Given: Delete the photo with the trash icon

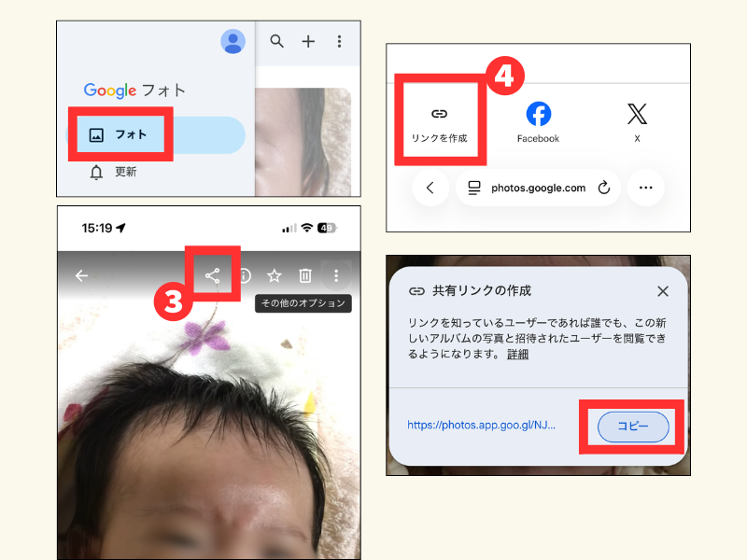Looking at the screenshot, I should coord(304,275).
